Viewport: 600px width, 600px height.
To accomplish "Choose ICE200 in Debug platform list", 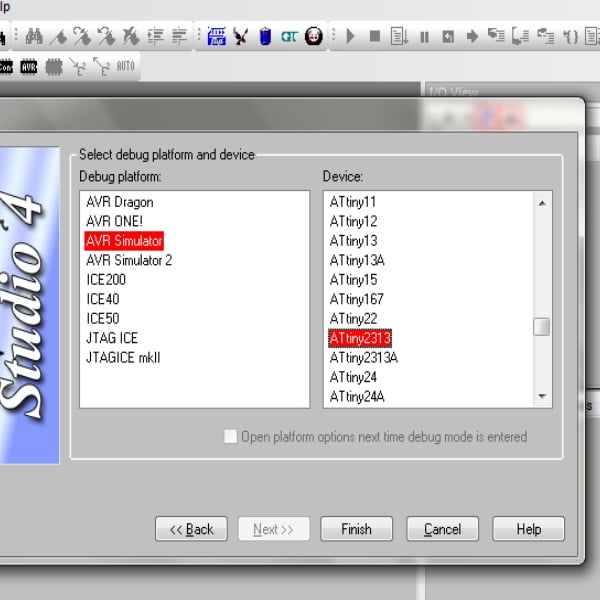I will [106, 280].
